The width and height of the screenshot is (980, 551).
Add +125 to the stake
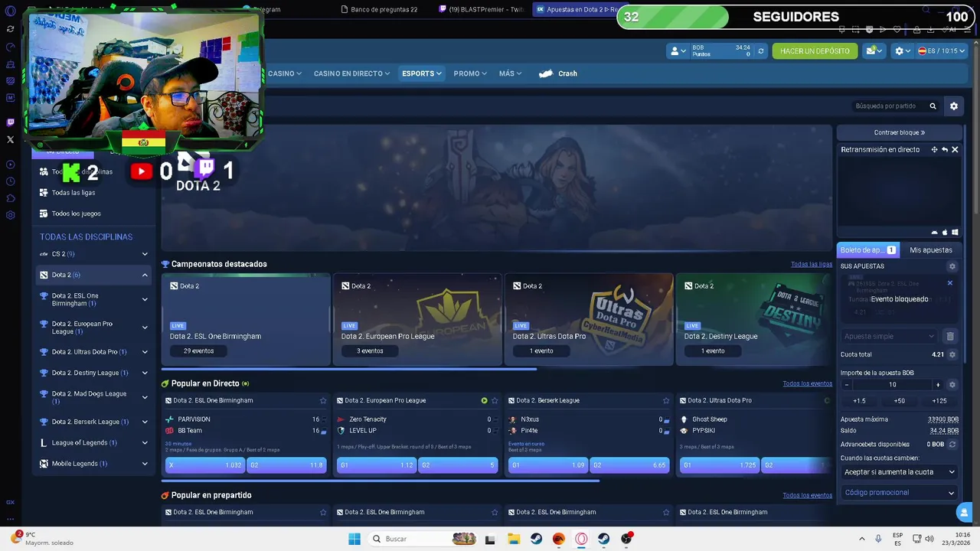(939, 400)
